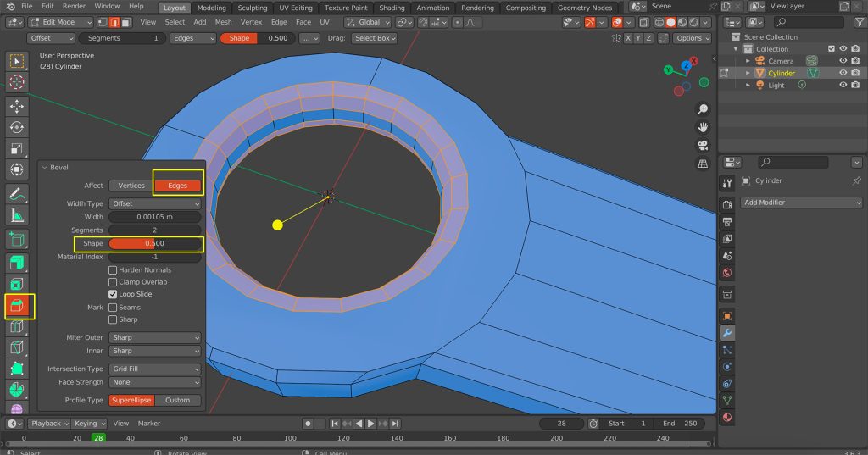Image resolution: width=868 pixels, height=455 pixels.
Task: Click the Width value field 0.00105 m
Action: (x=155, y=217)
